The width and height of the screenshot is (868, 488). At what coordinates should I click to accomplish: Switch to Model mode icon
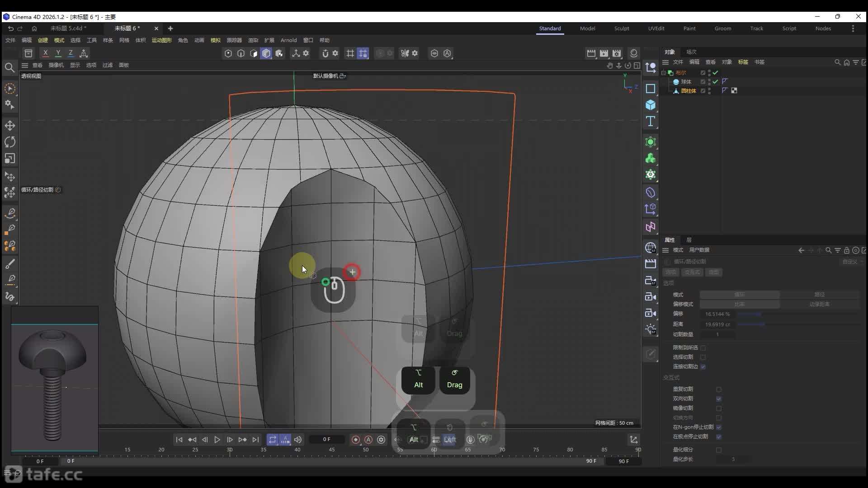point(266,53)
